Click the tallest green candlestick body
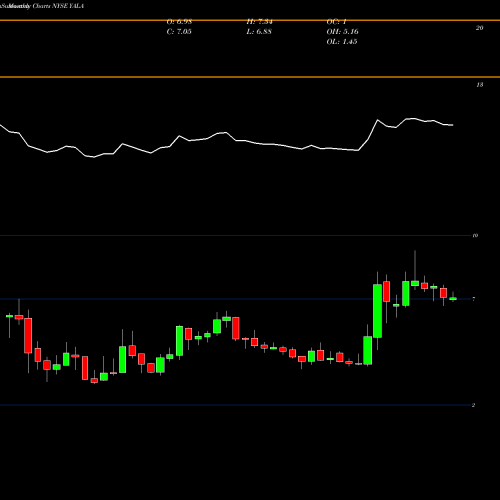 pos(377,311)
